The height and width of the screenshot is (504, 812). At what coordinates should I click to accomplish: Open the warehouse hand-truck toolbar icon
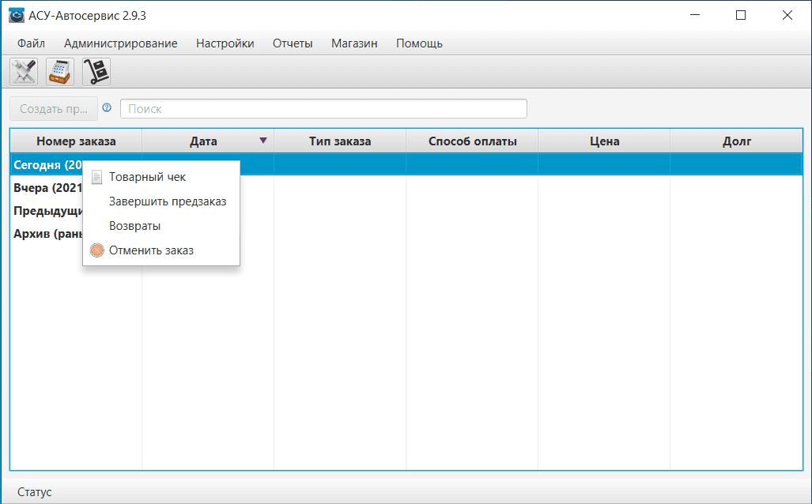(96, 71)
